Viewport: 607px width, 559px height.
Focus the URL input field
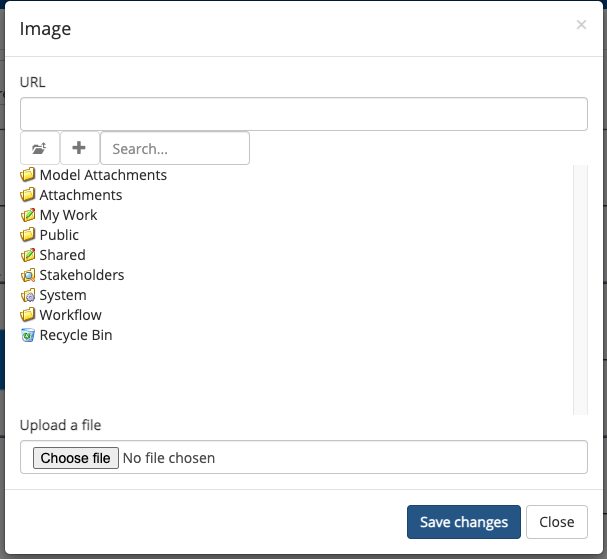pos(304,114)
